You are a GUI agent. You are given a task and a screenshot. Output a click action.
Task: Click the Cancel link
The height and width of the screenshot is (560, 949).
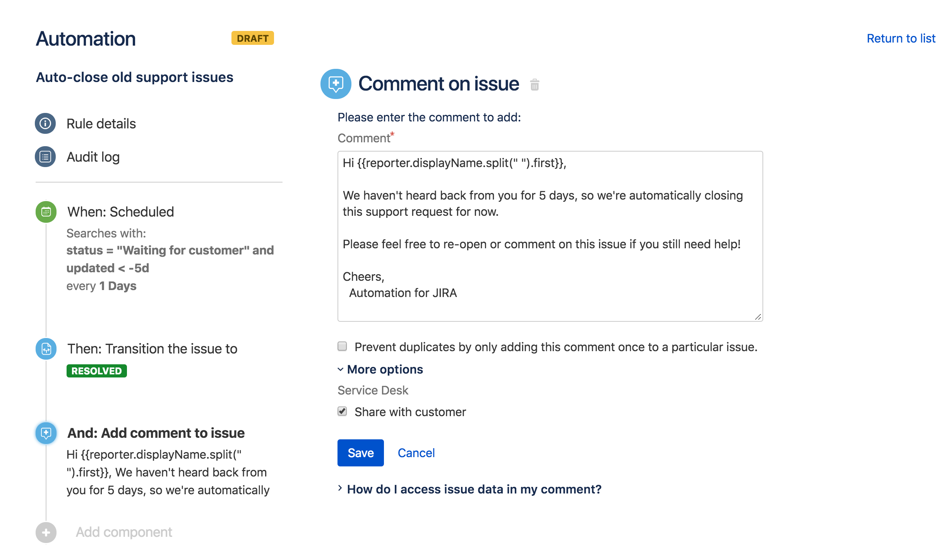(416, 453)
